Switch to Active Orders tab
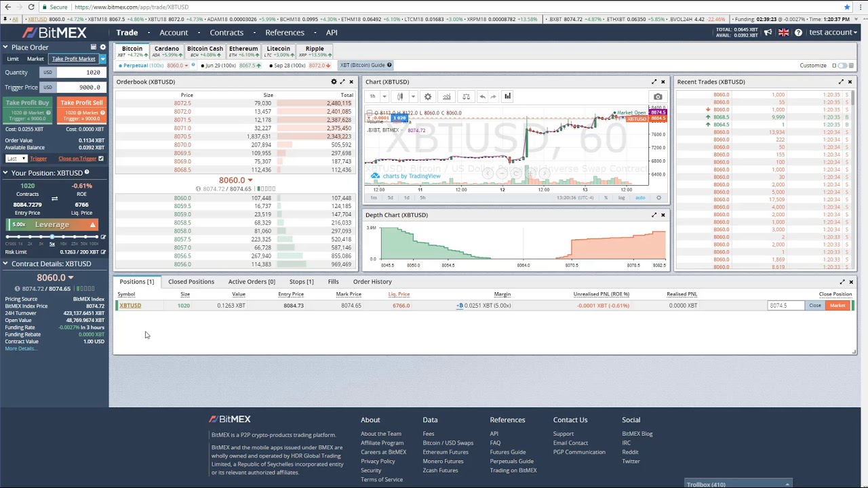The width and height of the screenshot is (868, 488). pos(252,282)
